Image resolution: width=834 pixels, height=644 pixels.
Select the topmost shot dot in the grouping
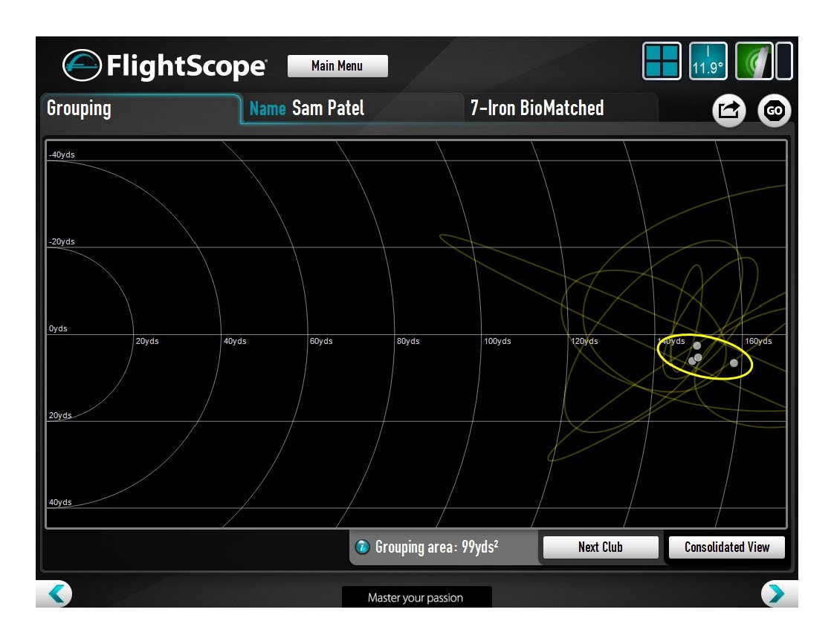[x=696, y=345]
